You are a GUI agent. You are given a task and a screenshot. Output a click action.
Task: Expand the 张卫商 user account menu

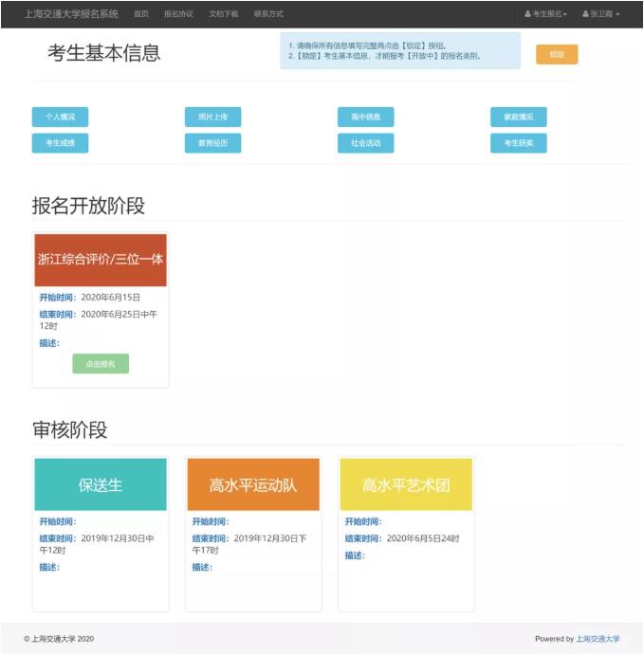click(600, 14)
